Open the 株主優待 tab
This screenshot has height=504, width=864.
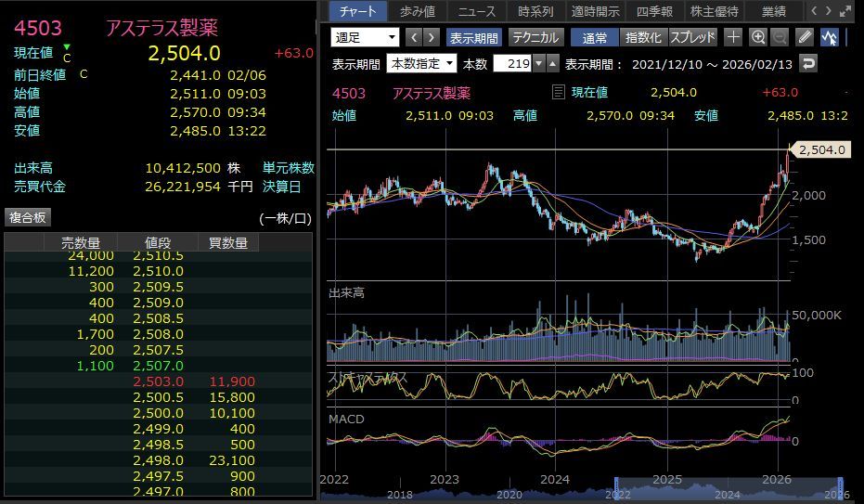pyautogui.click(x=715, y=11)
